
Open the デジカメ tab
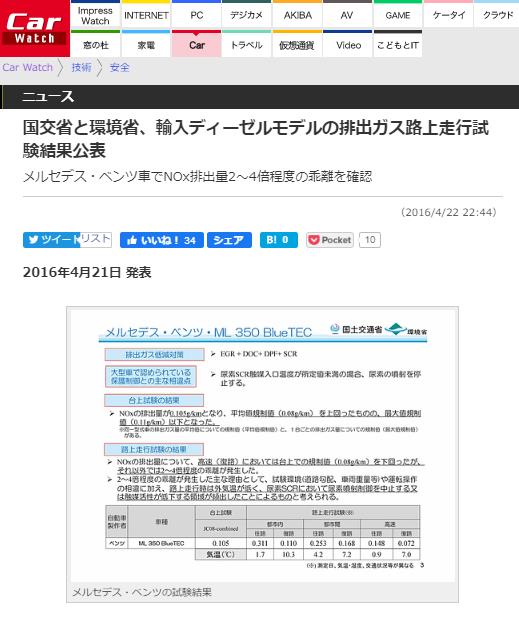click(246, 15)
